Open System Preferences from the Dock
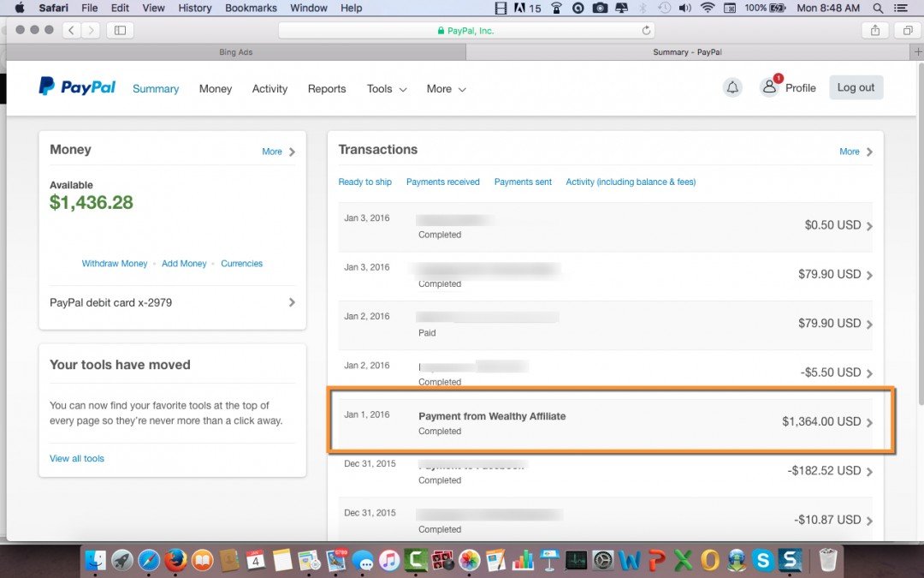 click(x=603, y=560)
